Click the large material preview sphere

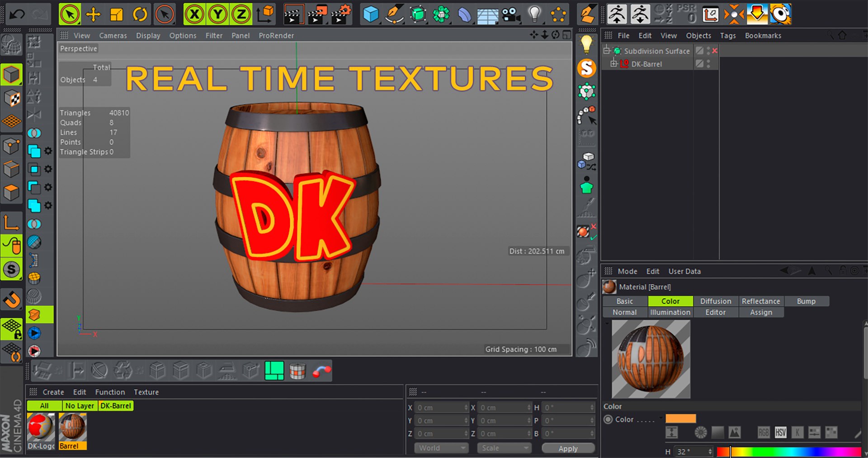pos(651,359)
